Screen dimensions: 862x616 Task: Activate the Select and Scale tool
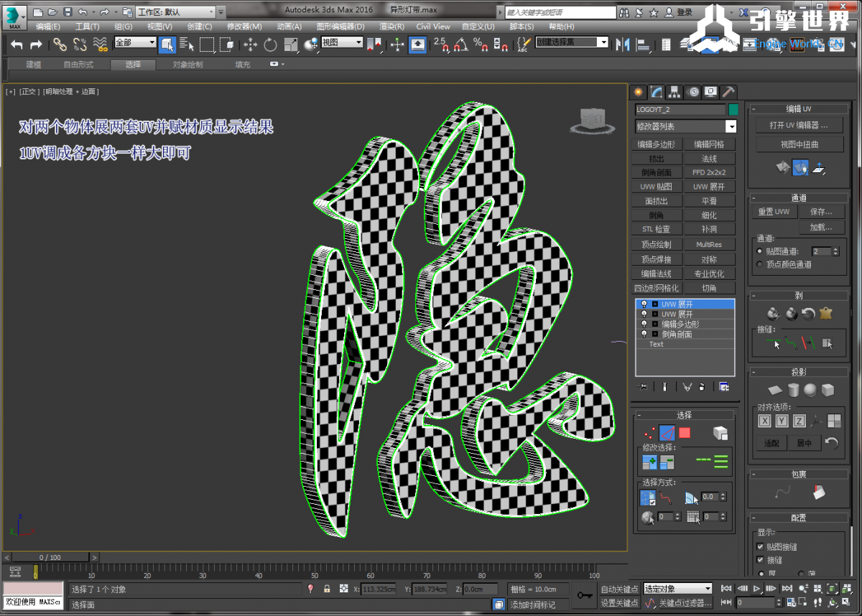(x=290, y=45)
